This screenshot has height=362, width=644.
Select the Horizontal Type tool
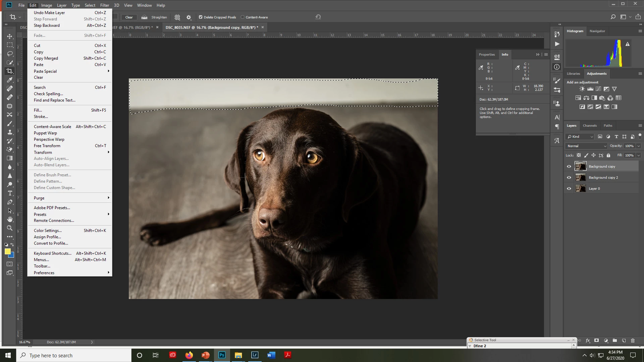click(x=10, y=193)
